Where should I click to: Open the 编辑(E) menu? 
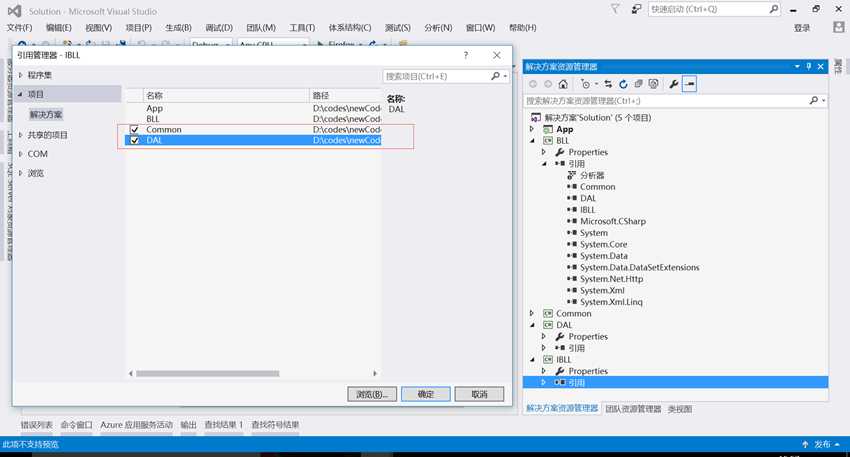pos(59,28)
